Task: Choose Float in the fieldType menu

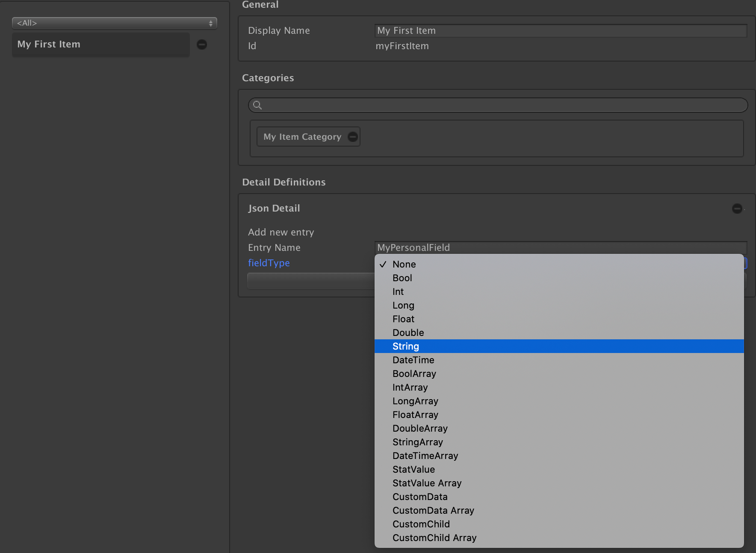Action: 559,319
